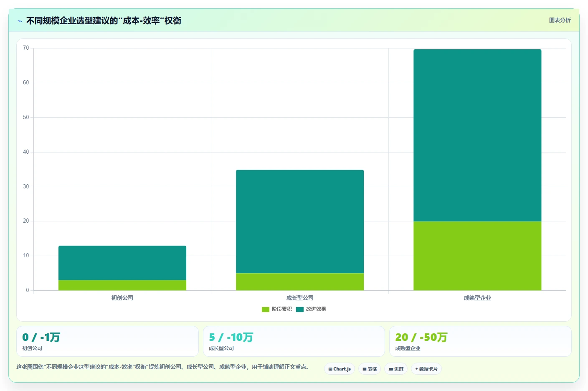Image resolution: width=588 pixels, height=391 pixels.
Task: Select the teal bar segment for 成长型公司
Action: coord(300,221)
